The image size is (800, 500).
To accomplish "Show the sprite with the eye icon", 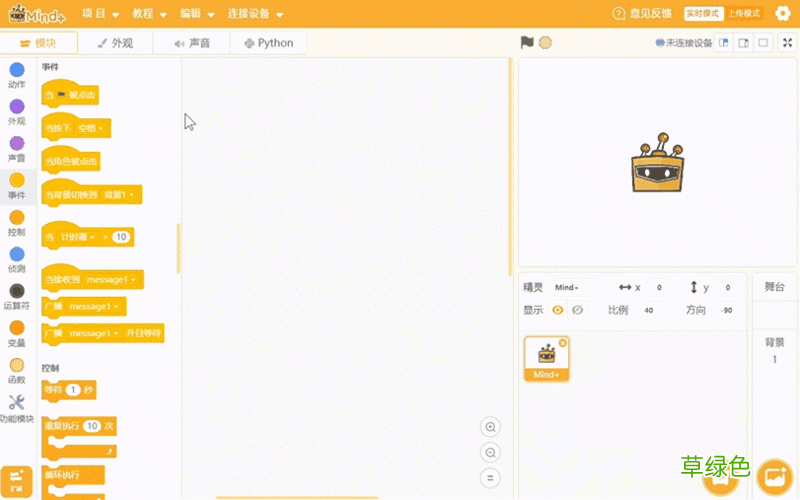I will click(x=558, y=310).
